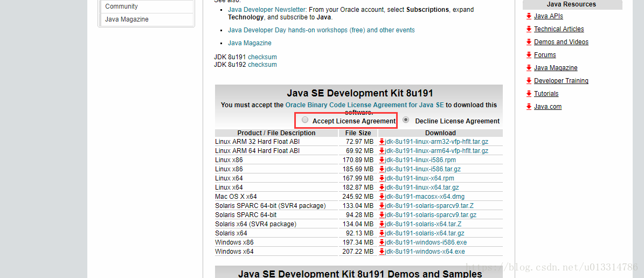Download jdk-8u191-windows-i586.exe file
This screenshot has width=644, height=278.
426,242
